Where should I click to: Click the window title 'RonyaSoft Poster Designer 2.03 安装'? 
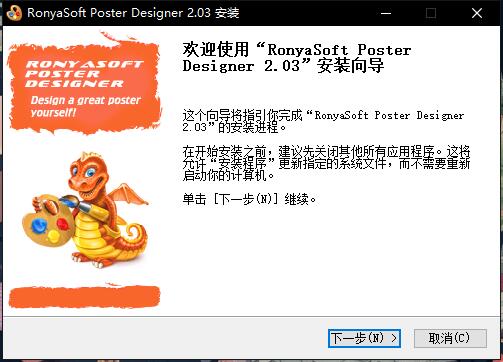click(x=133, y=13)
